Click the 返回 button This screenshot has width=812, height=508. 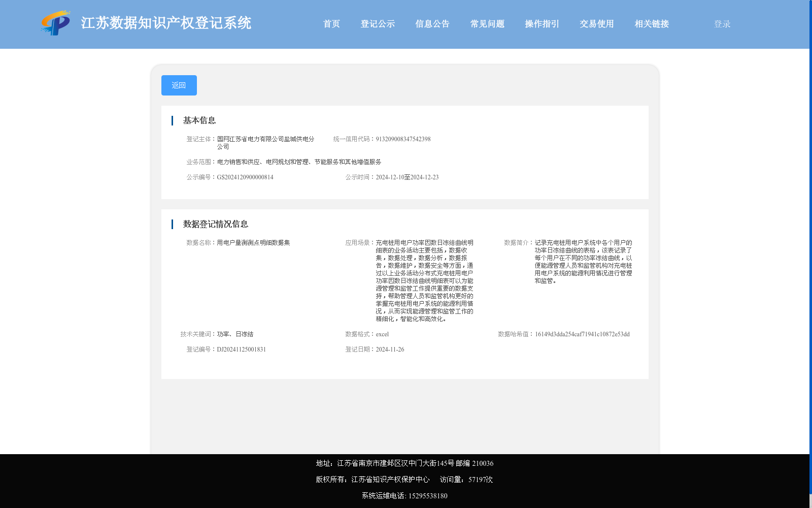tap(179, 85)
